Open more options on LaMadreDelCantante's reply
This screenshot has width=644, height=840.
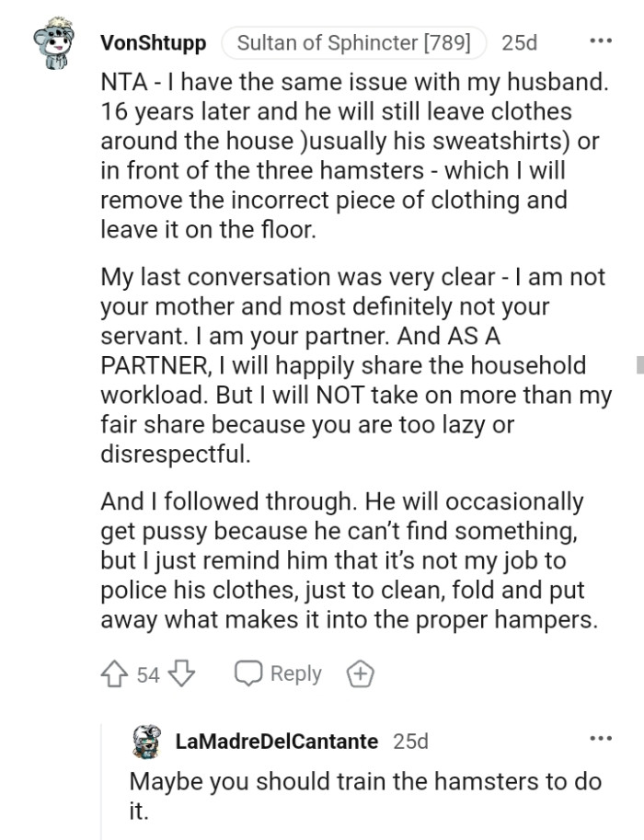(x=600, y=739)
